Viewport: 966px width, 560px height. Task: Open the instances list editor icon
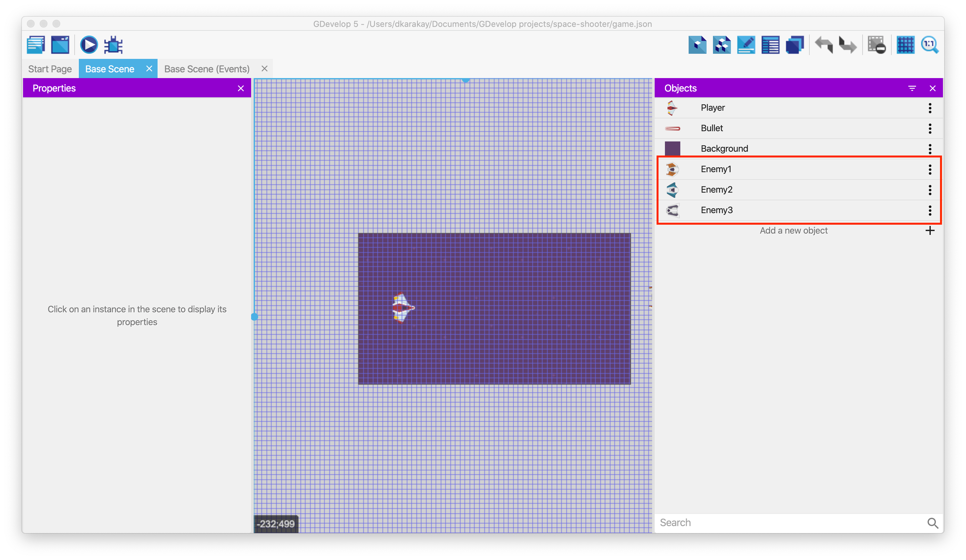[x=770, y=45]
